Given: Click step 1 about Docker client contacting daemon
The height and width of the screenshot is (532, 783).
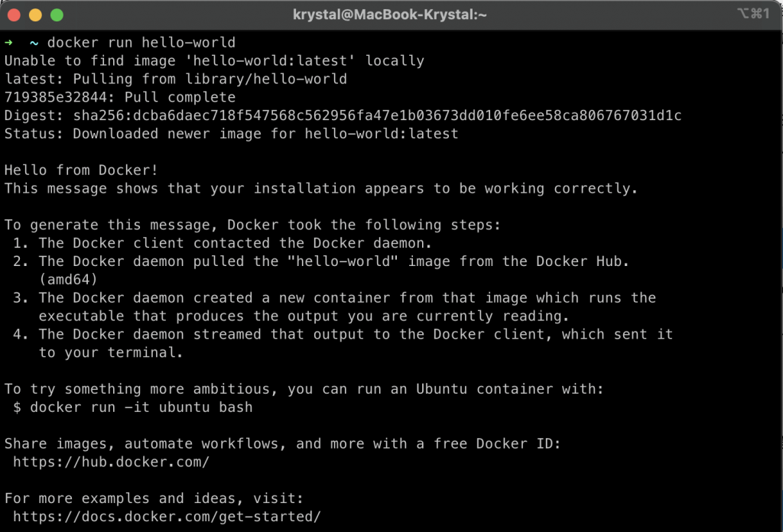Looking at the screenshot, I should (x=223, y=243).
